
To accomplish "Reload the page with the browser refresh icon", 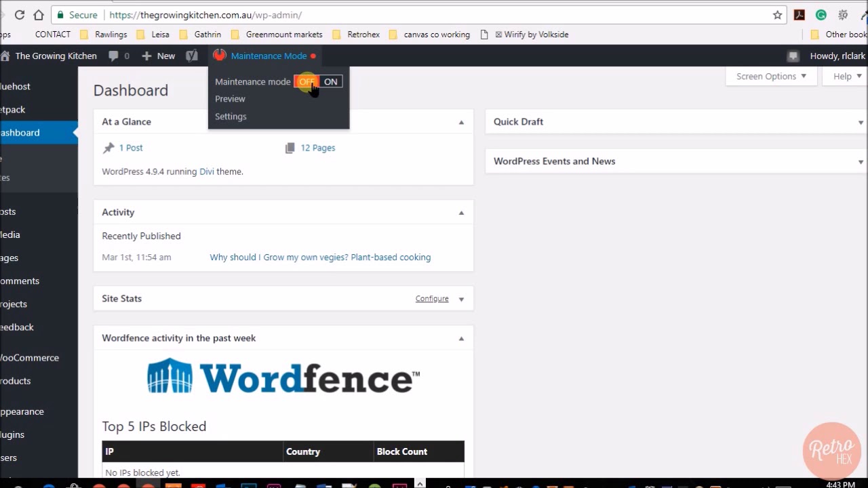I will point(19,14).
